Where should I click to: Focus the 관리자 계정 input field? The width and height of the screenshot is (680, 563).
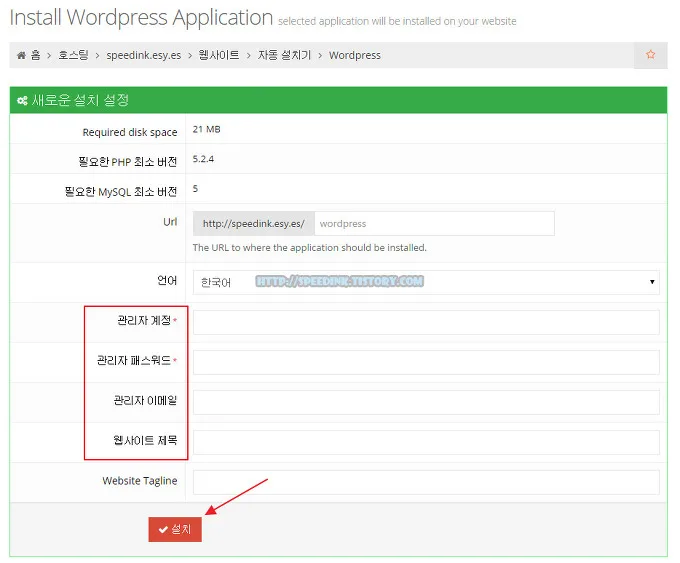[426, 322]
